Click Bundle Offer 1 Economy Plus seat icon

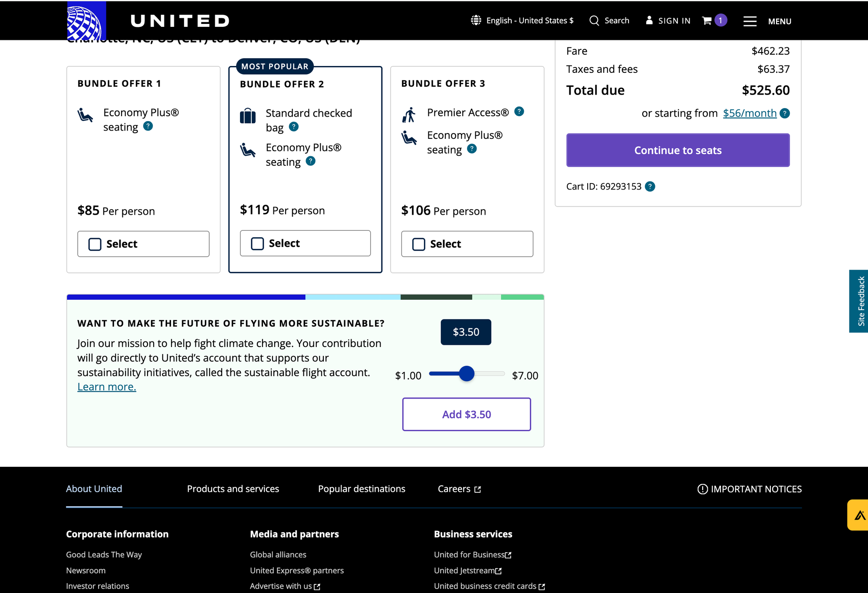(x=85, y=115)
